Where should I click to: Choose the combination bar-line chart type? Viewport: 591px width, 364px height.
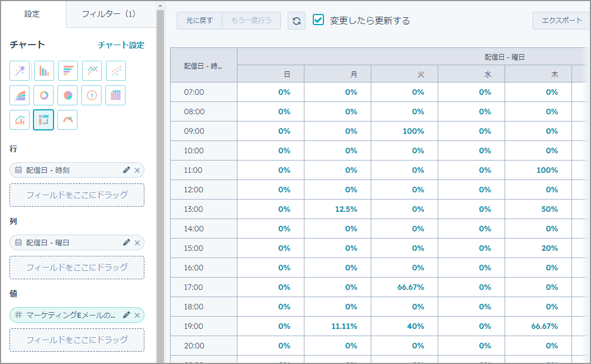(x=20, y=120)
